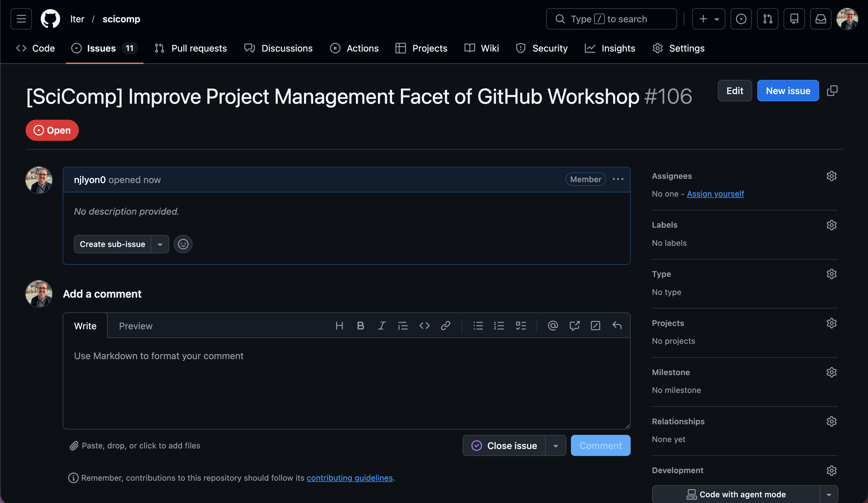Copy the issue link using the copy icon
Image resolution: width=868 pixels, height=503 pixels.
click(832, 90)
